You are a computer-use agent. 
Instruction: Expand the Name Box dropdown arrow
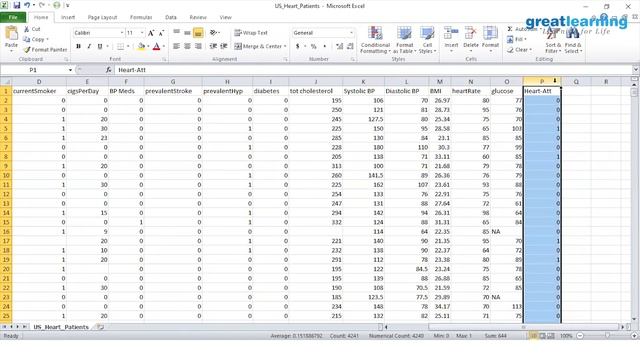pyautogui.click(x=70, y=70)
